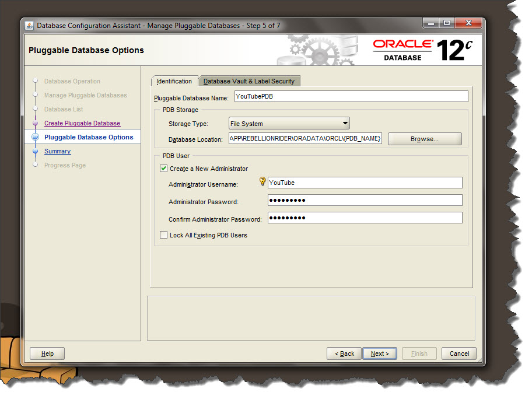Click the Progress Page step bullet
The height and width of the screenshot is (399, 532).
(36, 165)
